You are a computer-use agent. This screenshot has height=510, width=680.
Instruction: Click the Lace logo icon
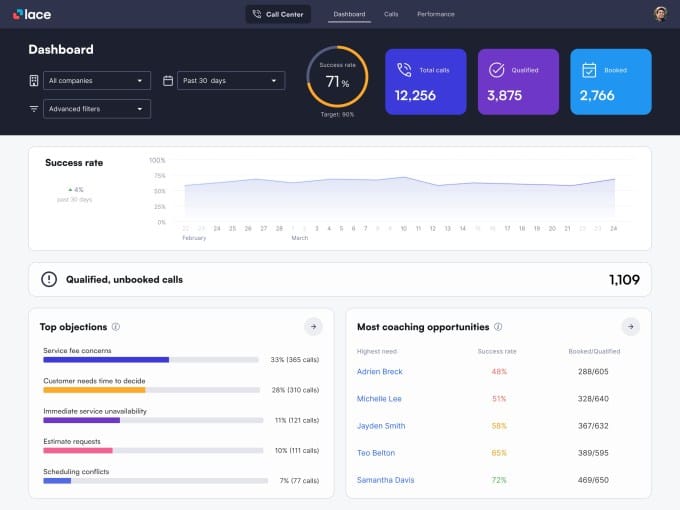pyautogui.click(x=18, y=14)
